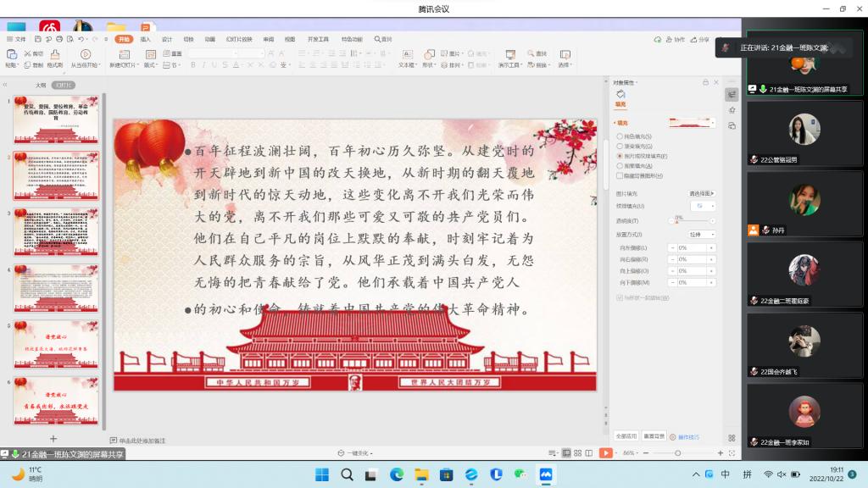The image size is (868, 488).
Task: Open Tencent Meeting from the Windows taskbar
Action: [x=546, y=474]
